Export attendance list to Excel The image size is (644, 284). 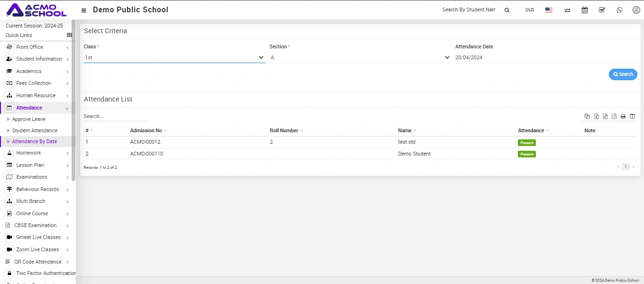597,116
